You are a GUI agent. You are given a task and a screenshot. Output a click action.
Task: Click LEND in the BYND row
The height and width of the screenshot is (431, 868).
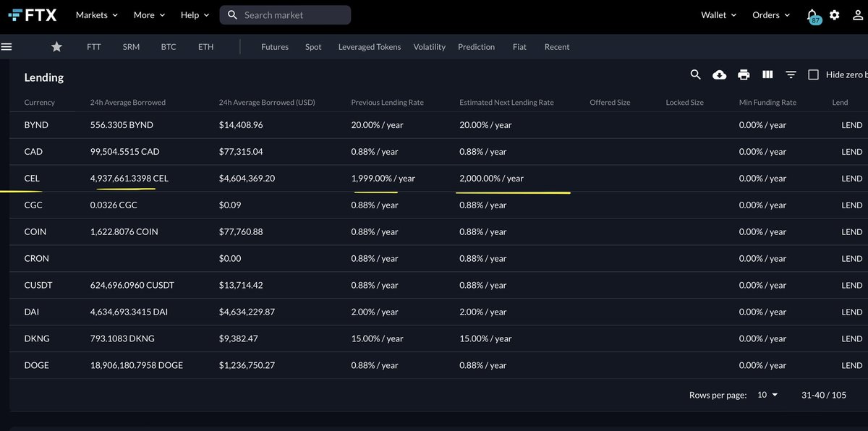point(852,125)
